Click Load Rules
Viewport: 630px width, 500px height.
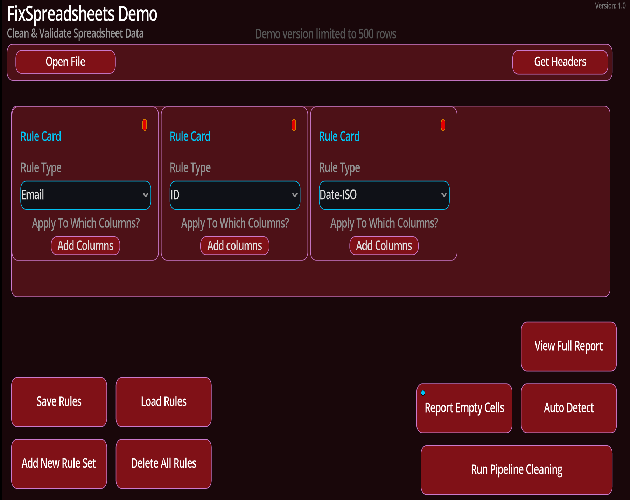164,402
